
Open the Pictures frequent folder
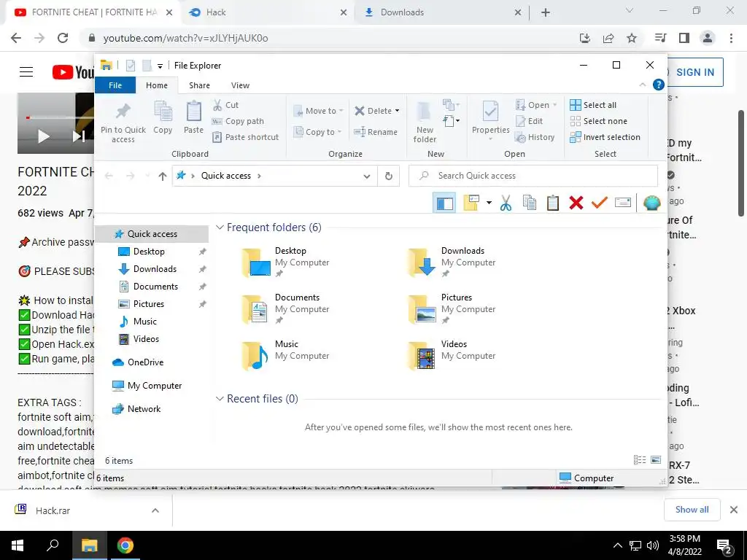click(452, 308)
